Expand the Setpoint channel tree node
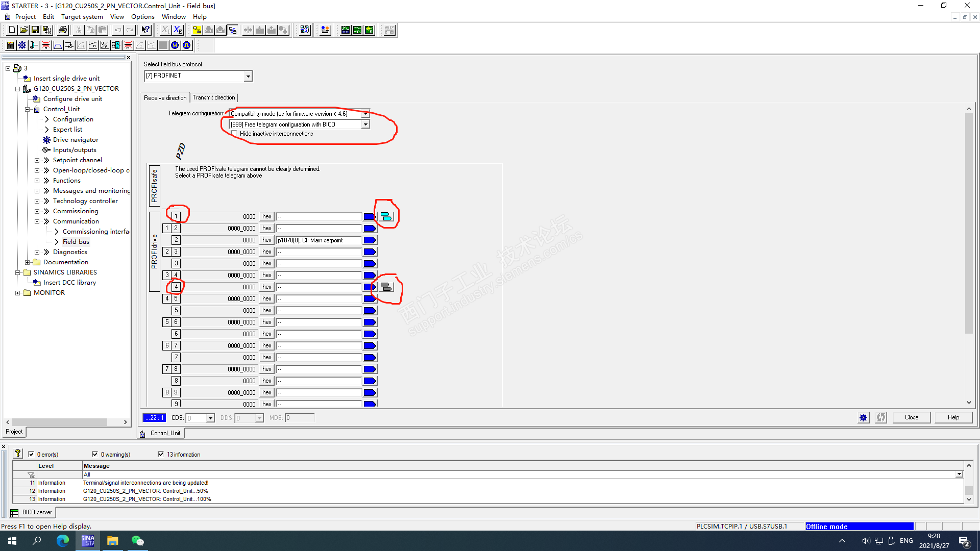This screenshot has height=551, width=980. pos(37,160)
